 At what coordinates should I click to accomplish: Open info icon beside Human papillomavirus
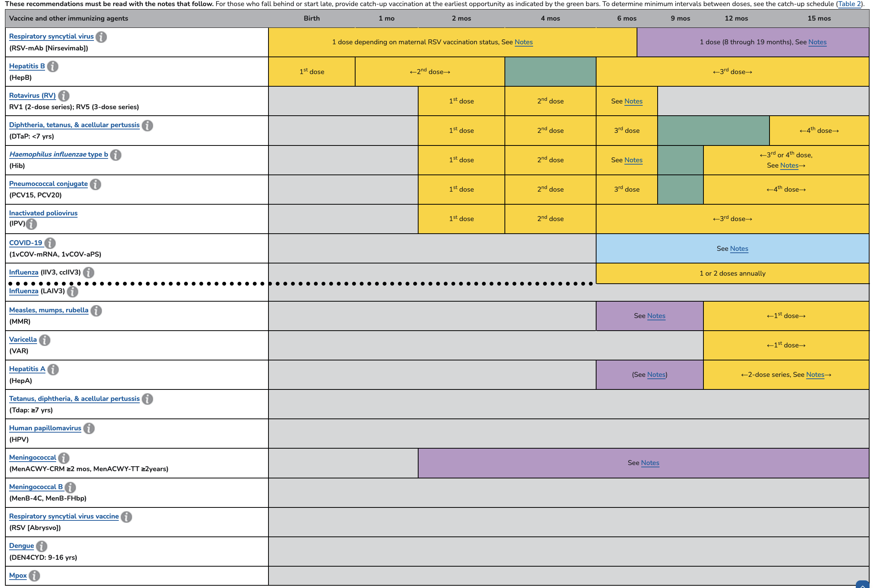click(x=89, y=428)
